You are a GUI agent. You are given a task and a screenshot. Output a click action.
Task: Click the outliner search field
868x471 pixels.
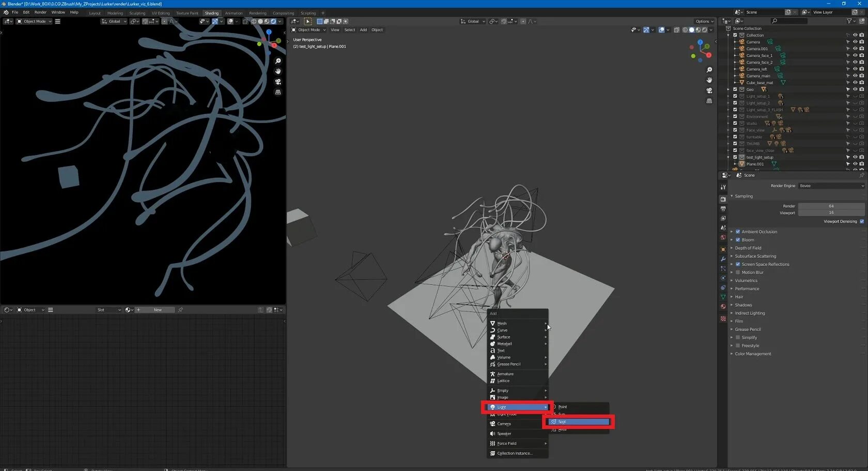pos(789,21)
